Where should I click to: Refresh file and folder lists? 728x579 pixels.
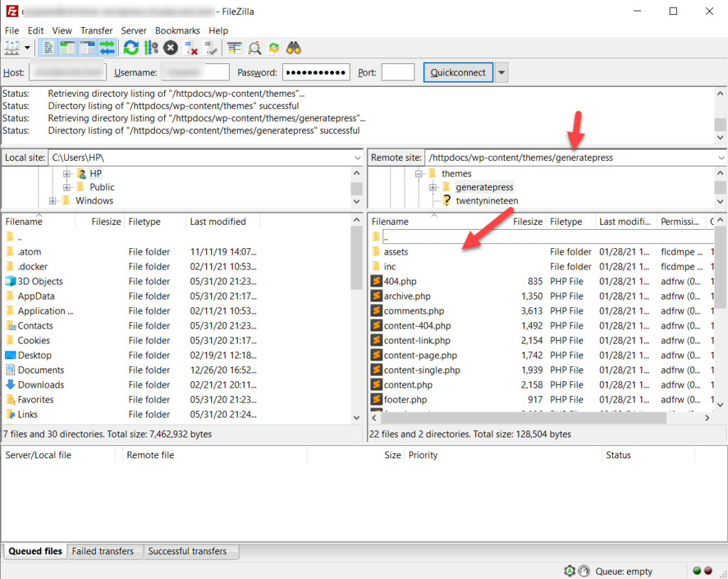[x=131, y=48]
